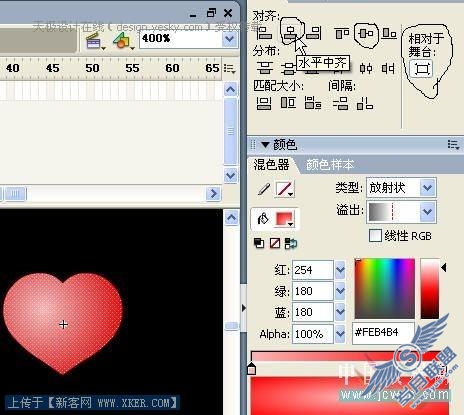Click the align left edge icon

pyautogui.click(x=265, y=33)
